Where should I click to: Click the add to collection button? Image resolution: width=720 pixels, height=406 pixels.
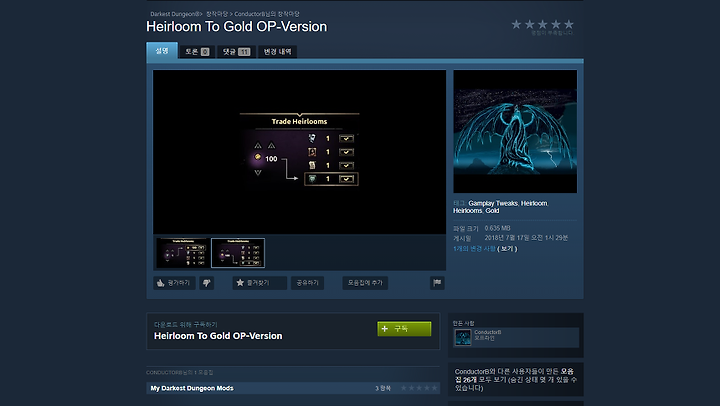click(x=365, y=283)
